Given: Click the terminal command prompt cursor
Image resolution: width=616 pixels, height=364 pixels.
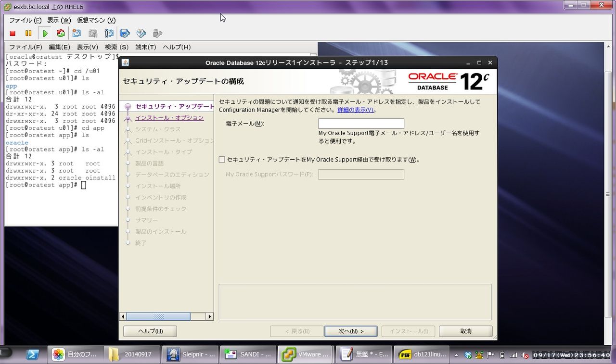Looking at the screenshot, I should (x=84, y=185).
